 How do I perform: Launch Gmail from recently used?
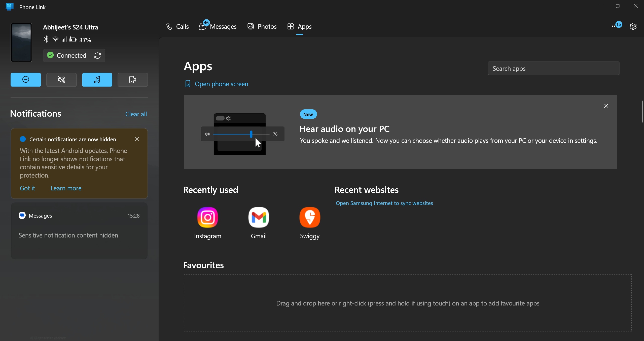point(259,217)
